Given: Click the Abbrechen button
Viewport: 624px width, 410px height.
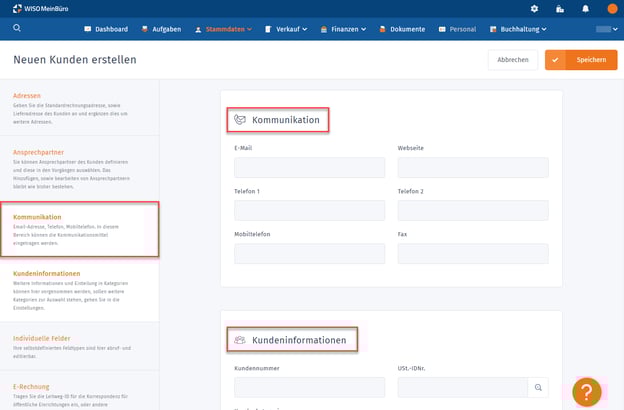Looking at the screenshot, I should tap(513, 60).
